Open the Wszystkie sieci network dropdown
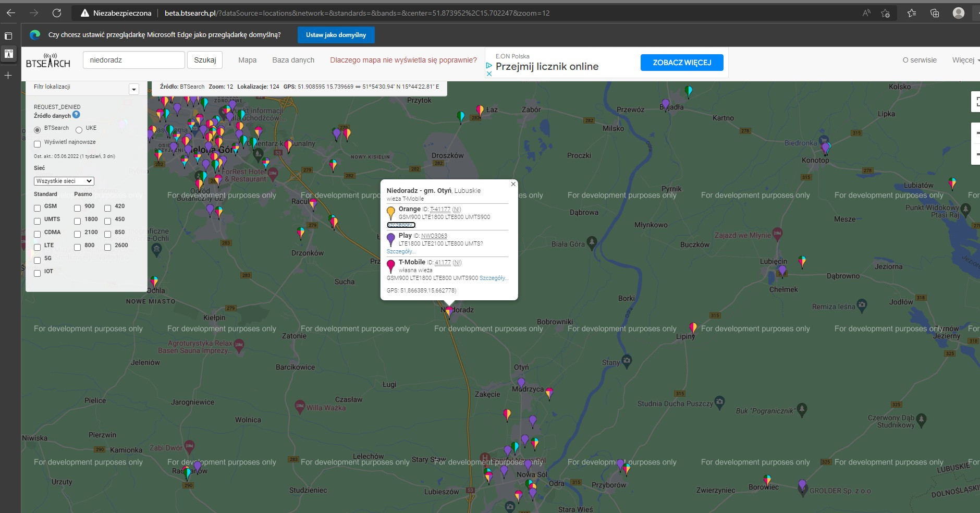This screenshot has width=980, height=513. pos(64,181)
